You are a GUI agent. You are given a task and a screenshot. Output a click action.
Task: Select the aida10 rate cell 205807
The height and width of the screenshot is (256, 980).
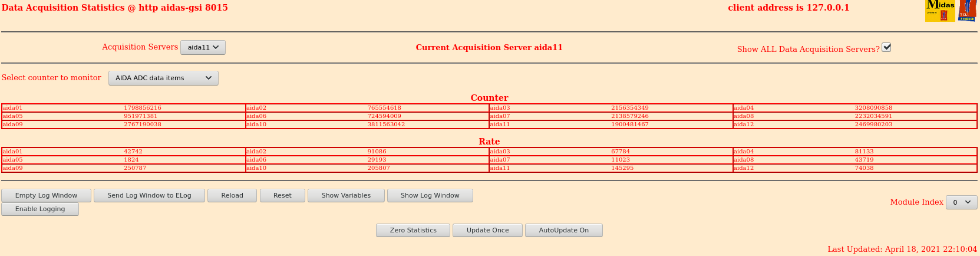(379, 168)
